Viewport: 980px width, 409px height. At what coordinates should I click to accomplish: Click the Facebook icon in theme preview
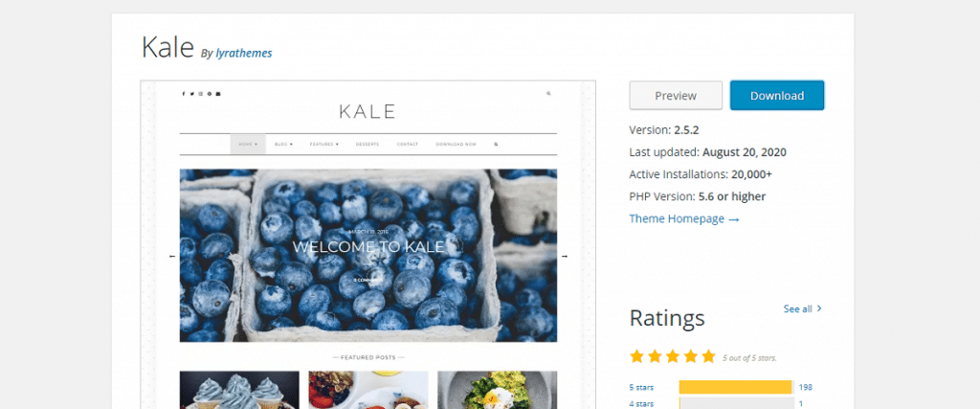tap(183, 94)
